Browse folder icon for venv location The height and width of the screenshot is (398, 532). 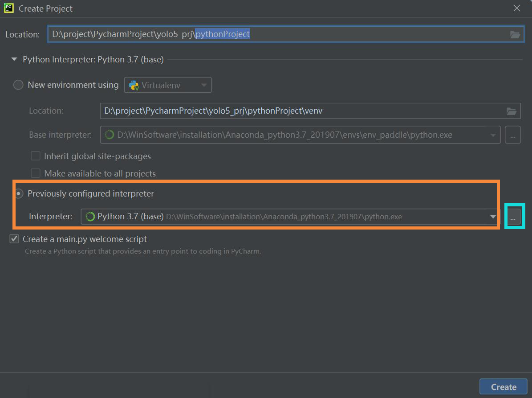512,111
